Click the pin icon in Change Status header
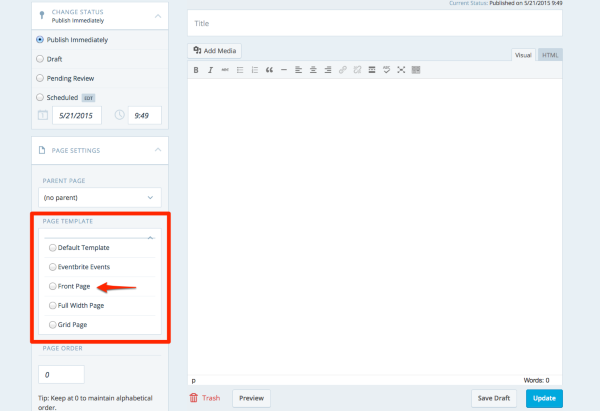The height and width of the screenshot is (411, 600). pos(42,15)
